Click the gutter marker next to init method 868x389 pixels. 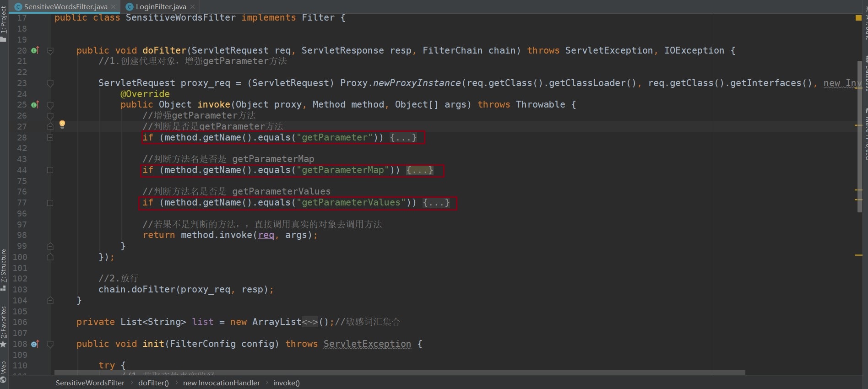(35, 344)
